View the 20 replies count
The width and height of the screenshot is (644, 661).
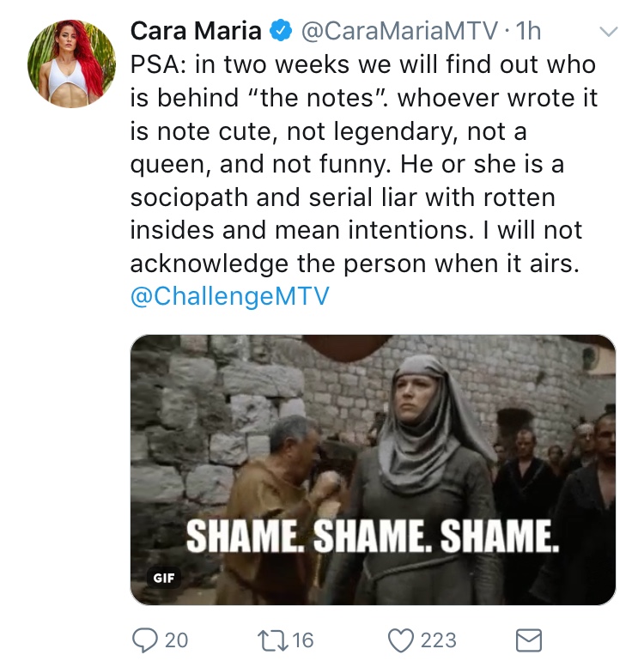pyautogui.click(x=176, y=640)
